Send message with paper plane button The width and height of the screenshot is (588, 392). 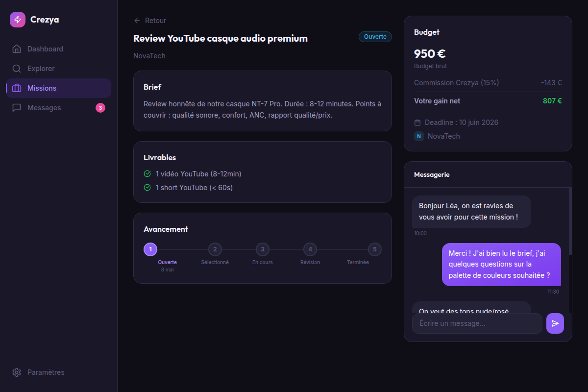point(555,323)
